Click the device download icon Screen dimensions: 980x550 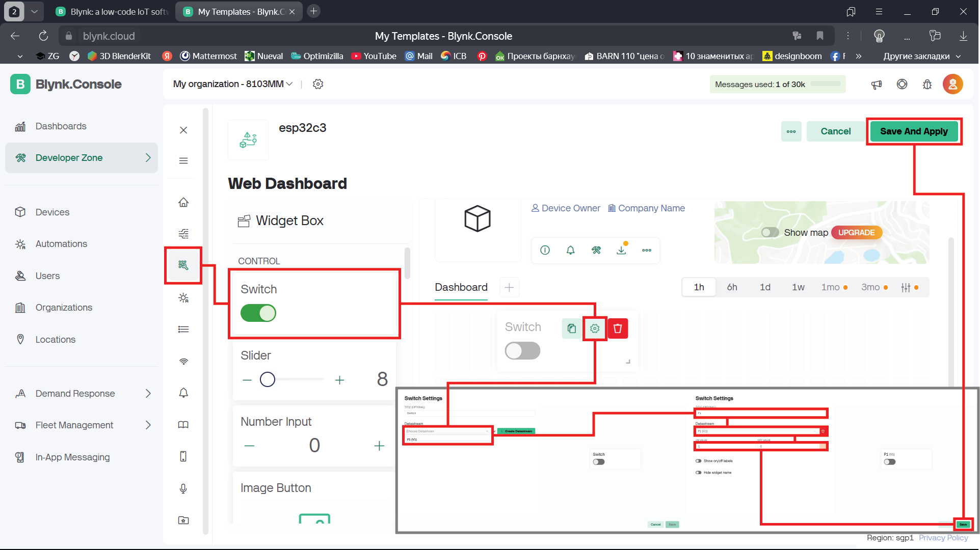[621, 250]
